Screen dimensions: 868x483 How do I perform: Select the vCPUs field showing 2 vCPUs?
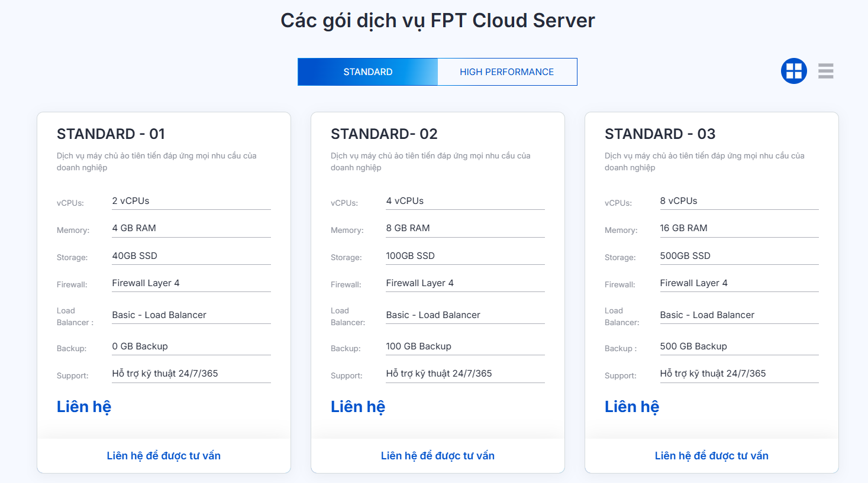coord(191,200)
